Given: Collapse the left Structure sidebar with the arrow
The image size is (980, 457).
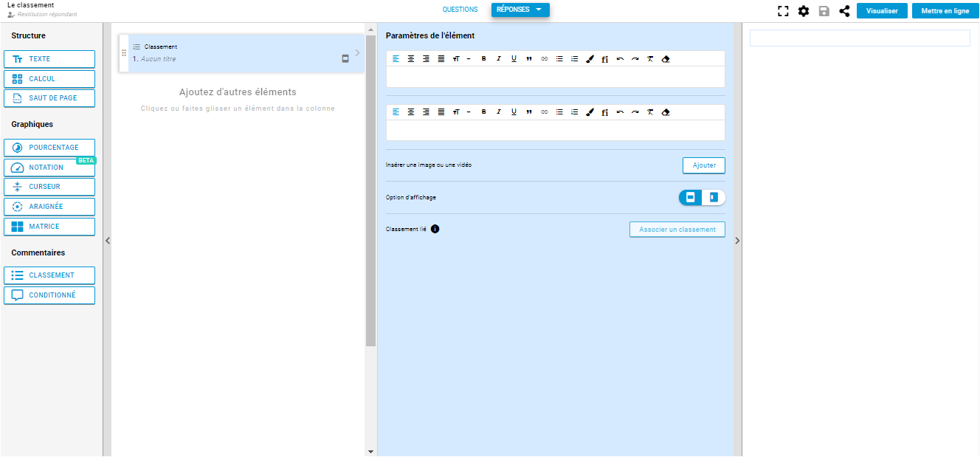Looking at the screenshot, I should 107,240.
